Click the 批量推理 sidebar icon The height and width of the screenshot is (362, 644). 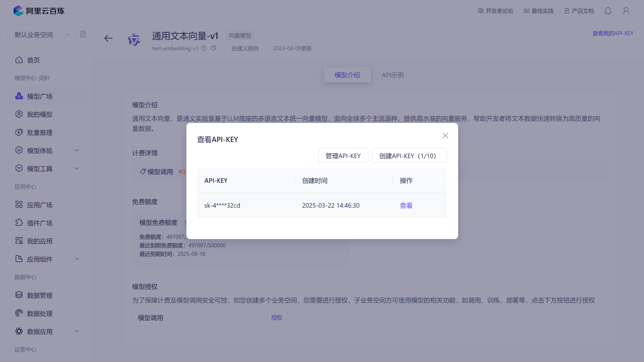(x=19, y=132)
